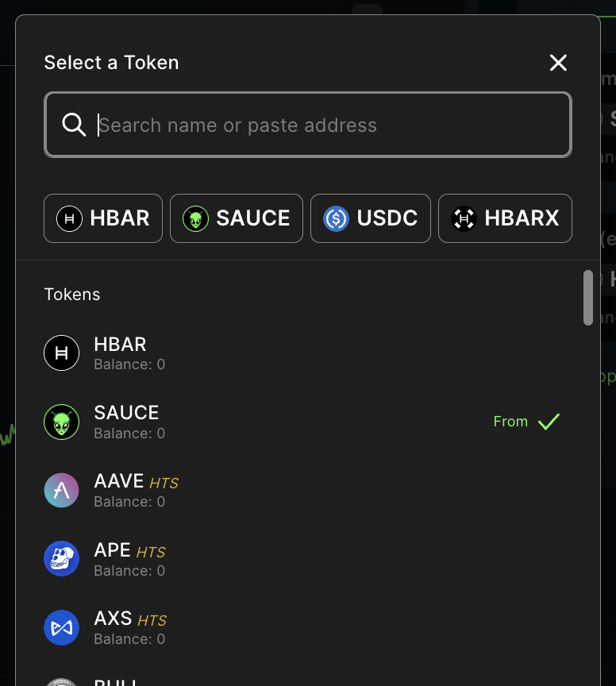
Task: Click the HBAR token logo in list
Action: click(61, 353)
